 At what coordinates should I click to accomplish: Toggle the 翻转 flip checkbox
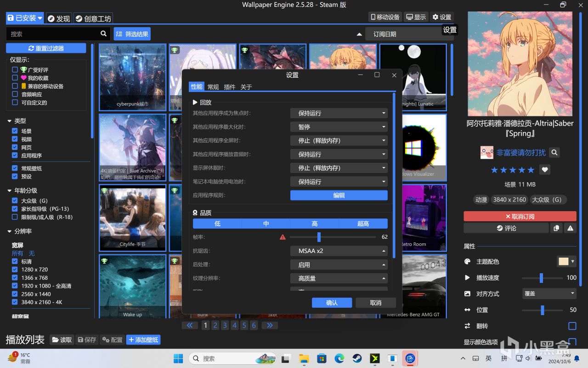[x=572, y=326]
